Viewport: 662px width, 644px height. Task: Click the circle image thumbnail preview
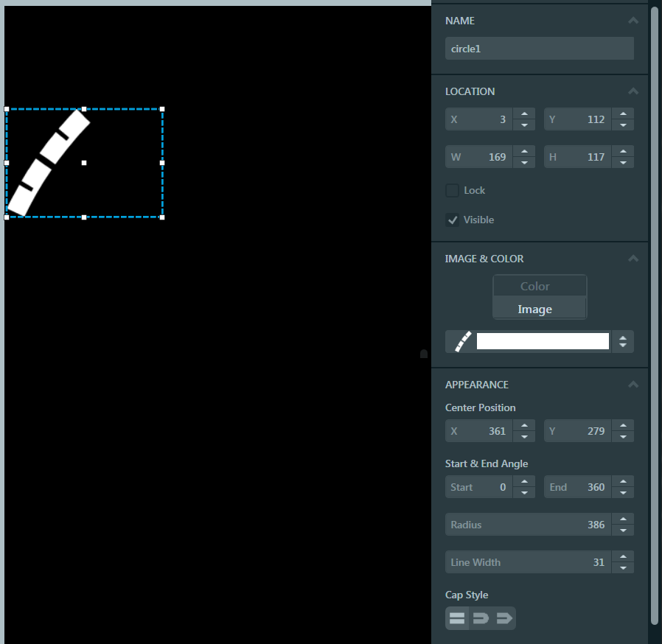pyautogui.click(x=463, y=341)
